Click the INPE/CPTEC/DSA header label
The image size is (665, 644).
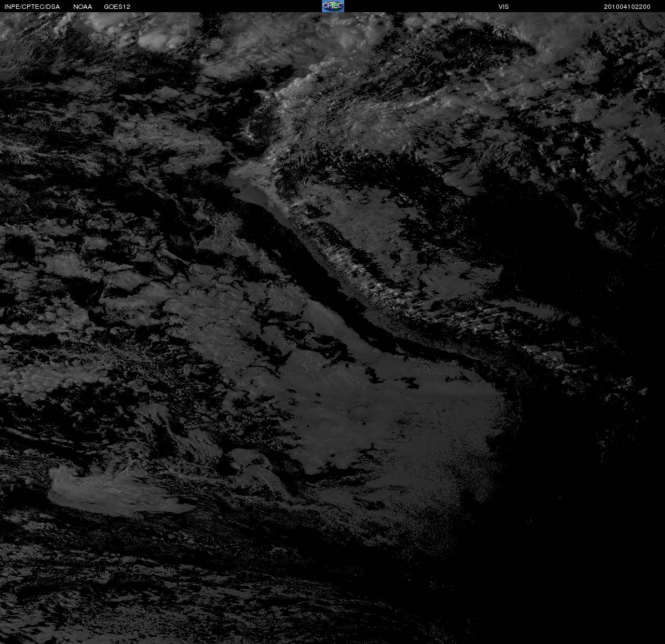[x=32, y=7]
